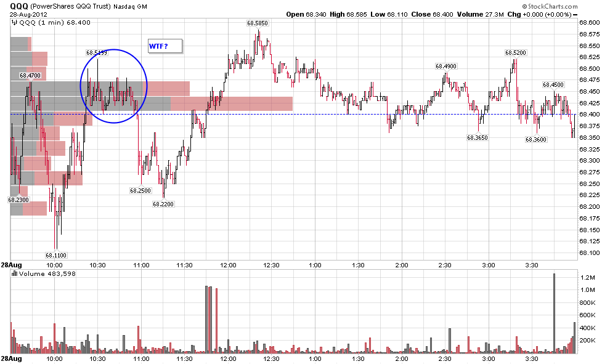610x364 pixels.
Task: Click the "Close 68.400" header value
Action: [x=432, y=14]
